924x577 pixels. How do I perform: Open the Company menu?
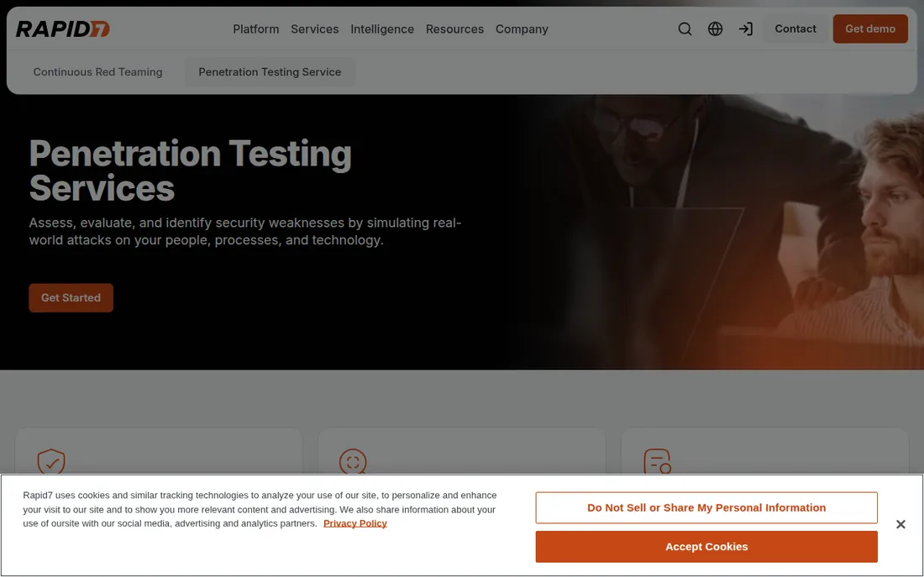[522, 29]
